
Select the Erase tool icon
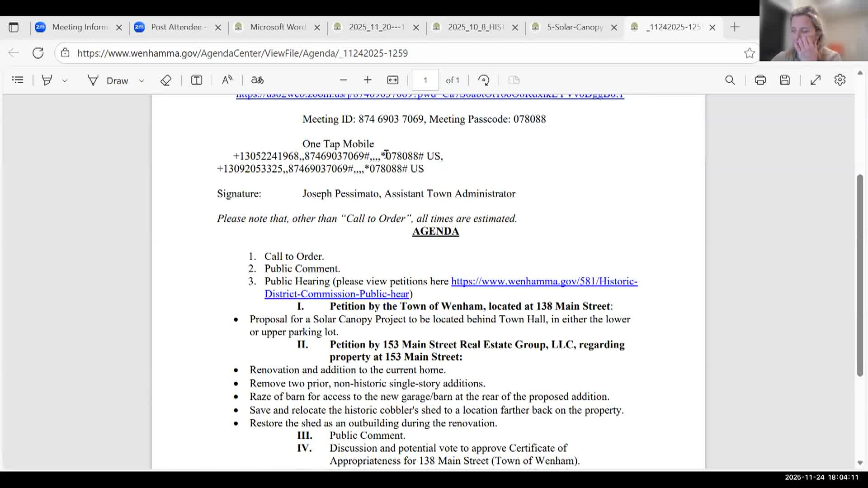(166, 80)
